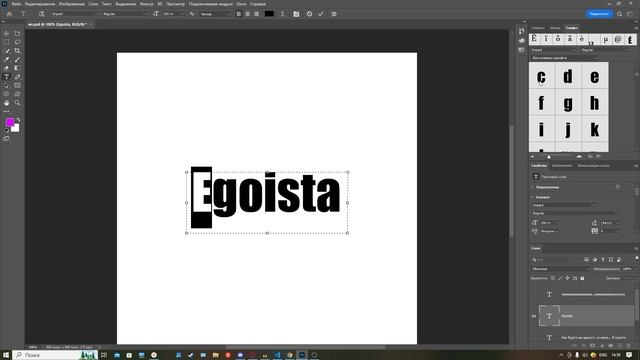
Task: Click the white background color swatch
Action: click(16, 129)
